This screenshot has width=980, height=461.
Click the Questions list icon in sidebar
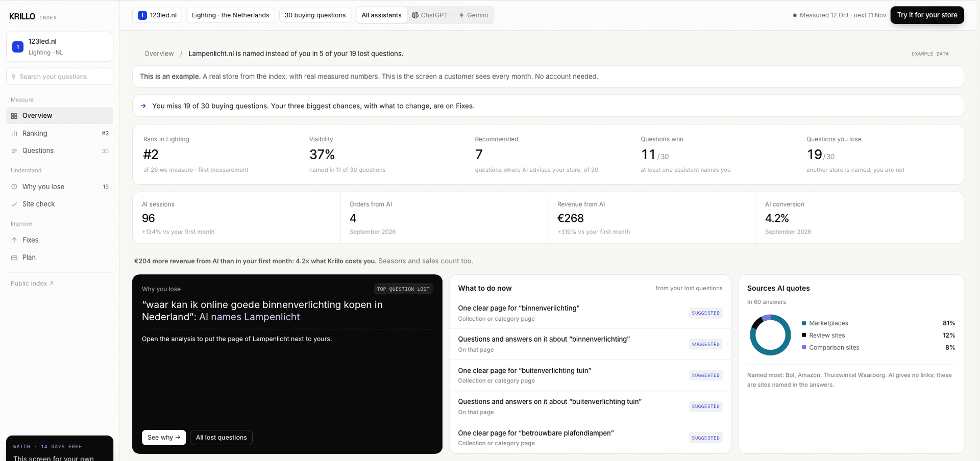14,151
